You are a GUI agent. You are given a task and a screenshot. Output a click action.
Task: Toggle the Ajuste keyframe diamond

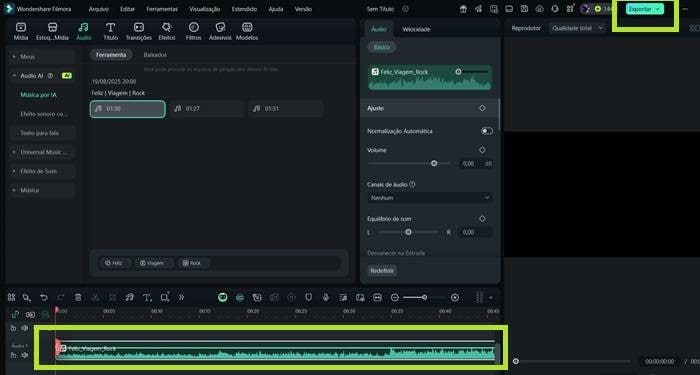tap(482, 108)
